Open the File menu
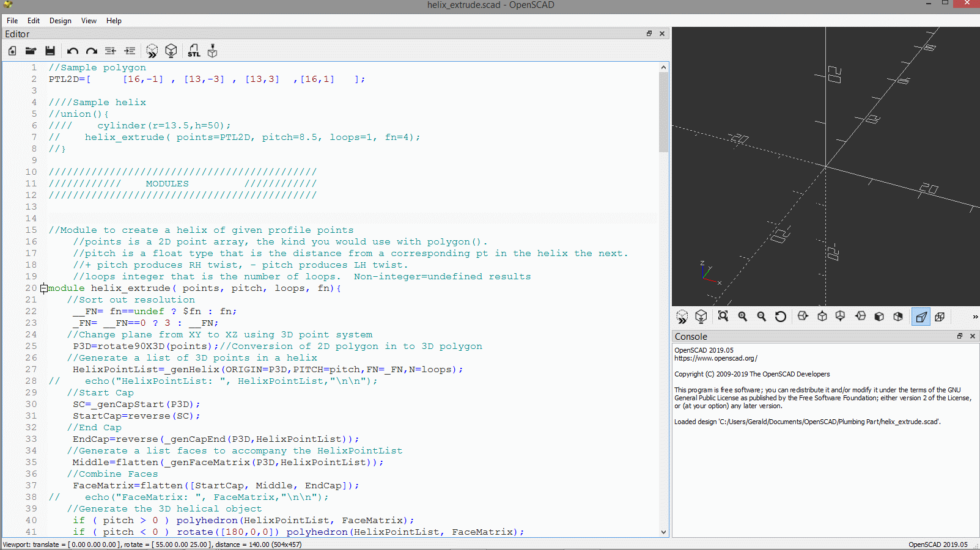 click(12, 21)
